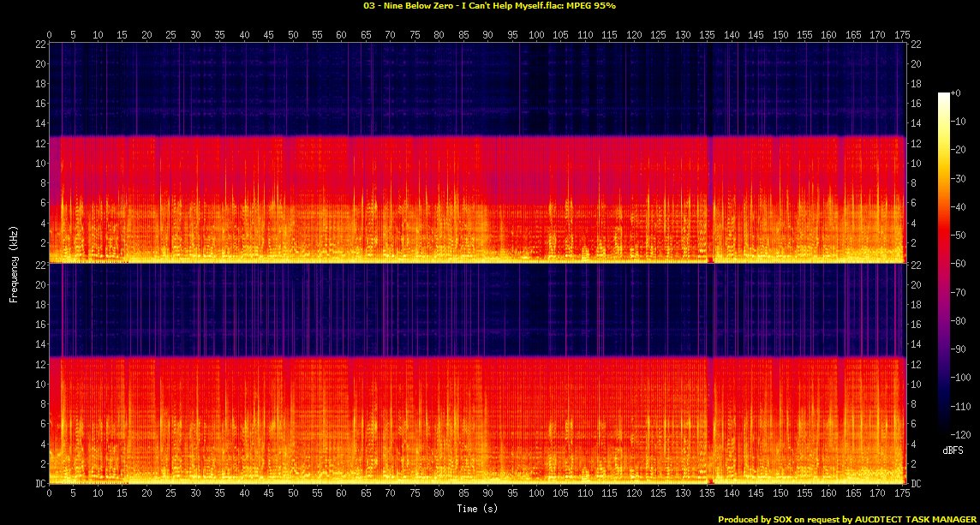The height and width of the screenshot is (525, 980).
Task: Click the 0 second tick on the top time axis
Action: [50, 34]
